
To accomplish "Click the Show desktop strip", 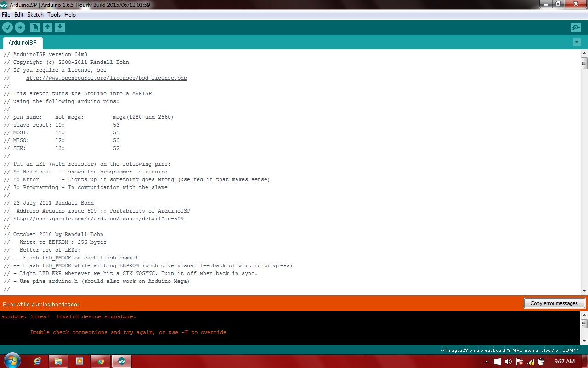I will [585, 361].
